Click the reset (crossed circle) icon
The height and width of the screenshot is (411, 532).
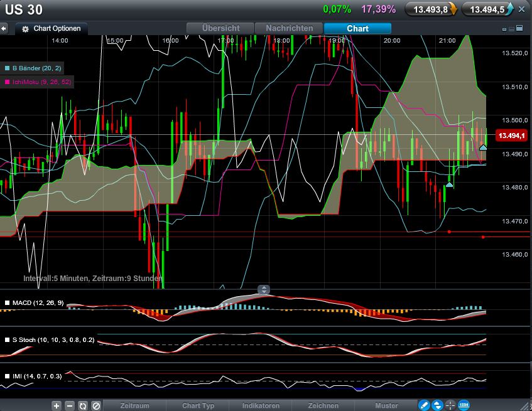click(x=96, y=405)
